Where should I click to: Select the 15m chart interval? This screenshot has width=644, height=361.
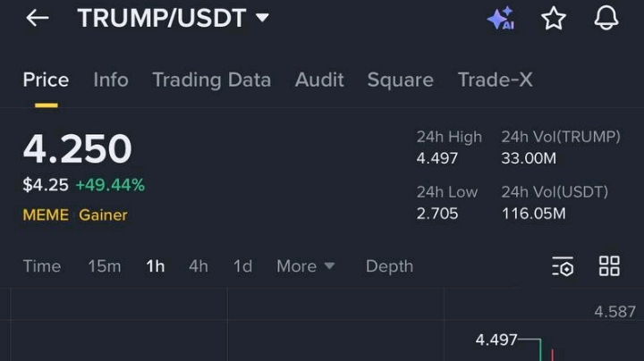click(x=105, y=266)
